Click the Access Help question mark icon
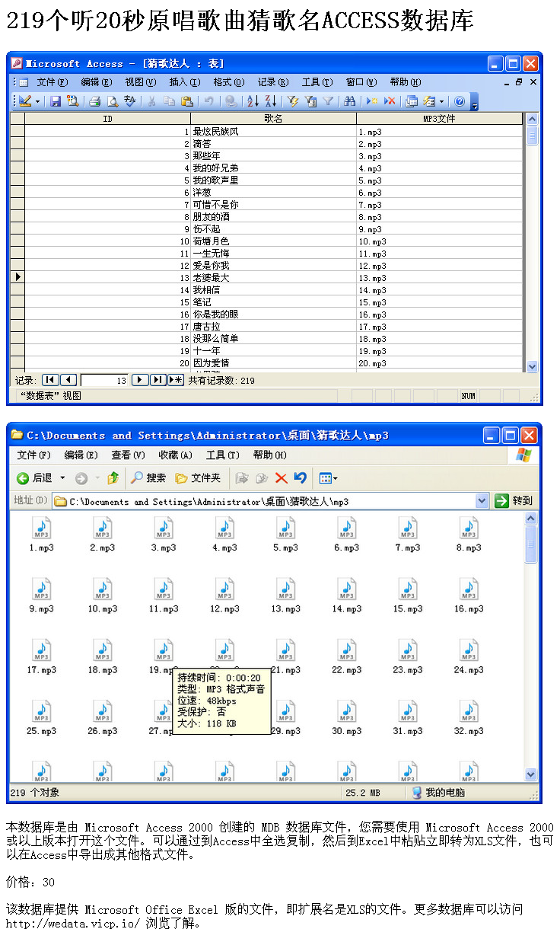This screenshot has height=929, width=560. [x=459, y=101]
